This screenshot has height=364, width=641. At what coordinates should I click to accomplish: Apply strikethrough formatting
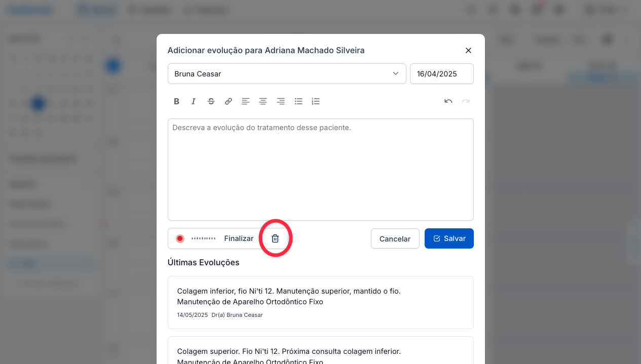tap(211, 101)
